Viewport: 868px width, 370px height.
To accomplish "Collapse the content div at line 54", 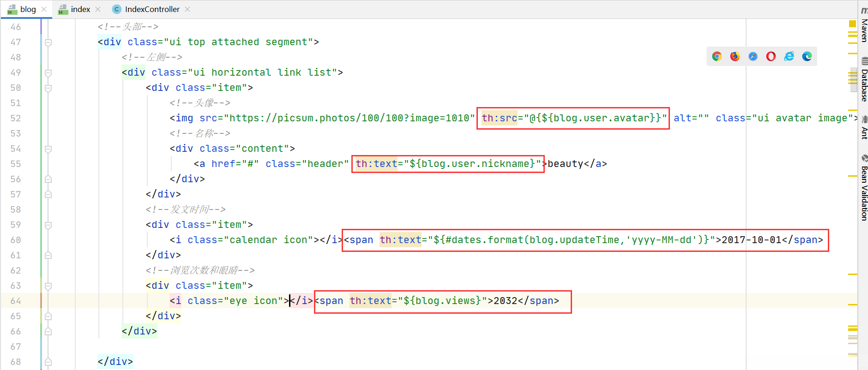I will (x=48, y=149).
